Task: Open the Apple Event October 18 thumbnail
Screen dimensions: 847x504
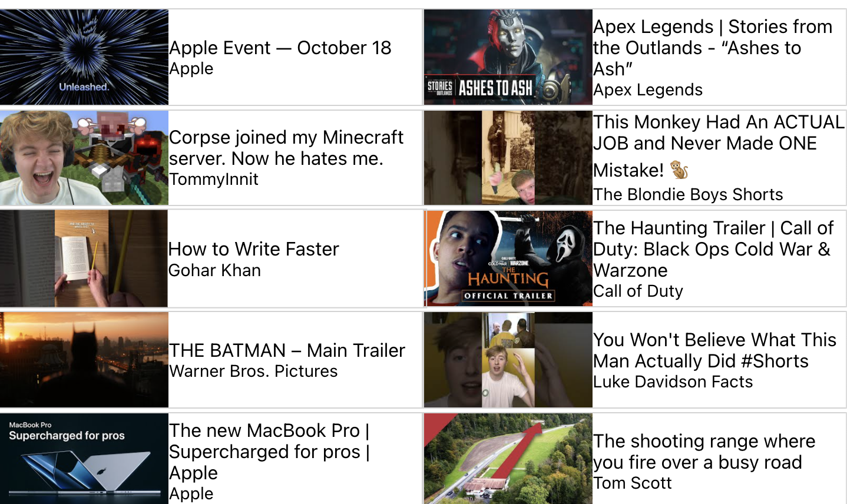Action: tap(84, 57)
